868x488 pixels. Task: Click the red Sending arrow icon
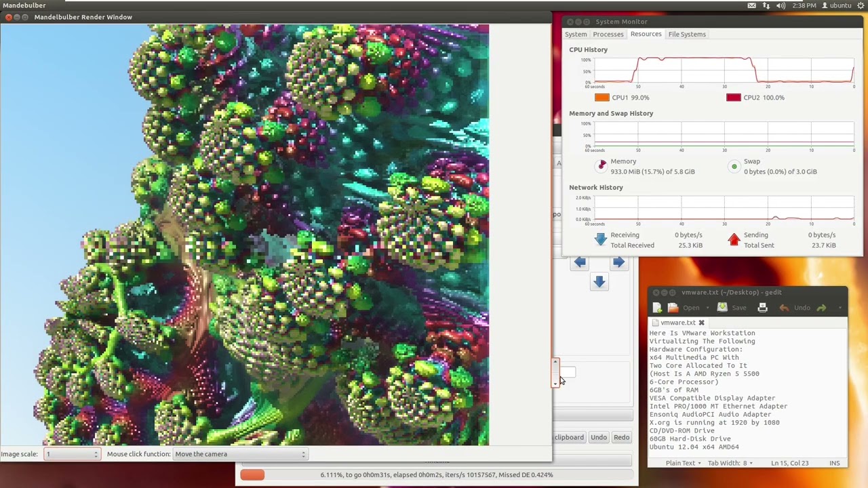[734, 239]
